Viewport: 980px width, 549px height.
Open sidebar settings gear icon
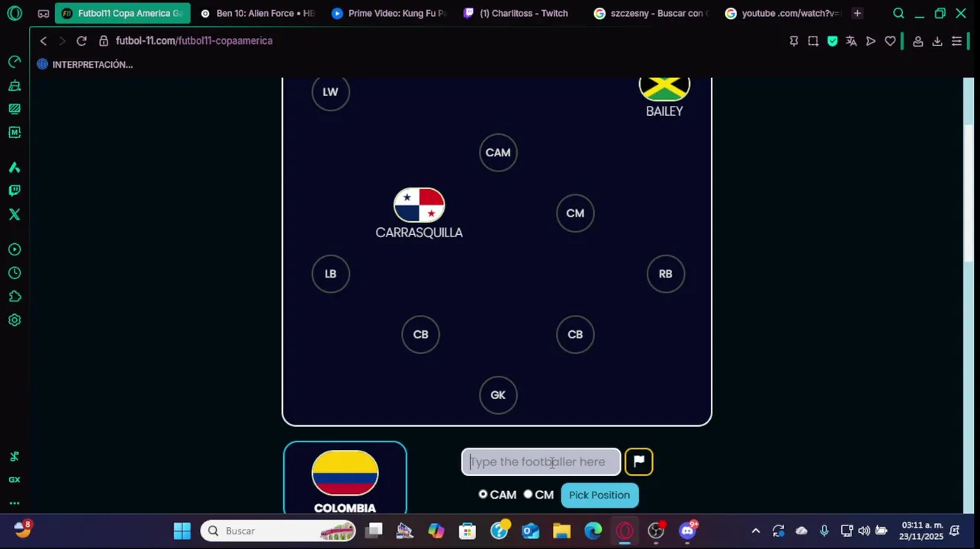(x=14, y=320)
